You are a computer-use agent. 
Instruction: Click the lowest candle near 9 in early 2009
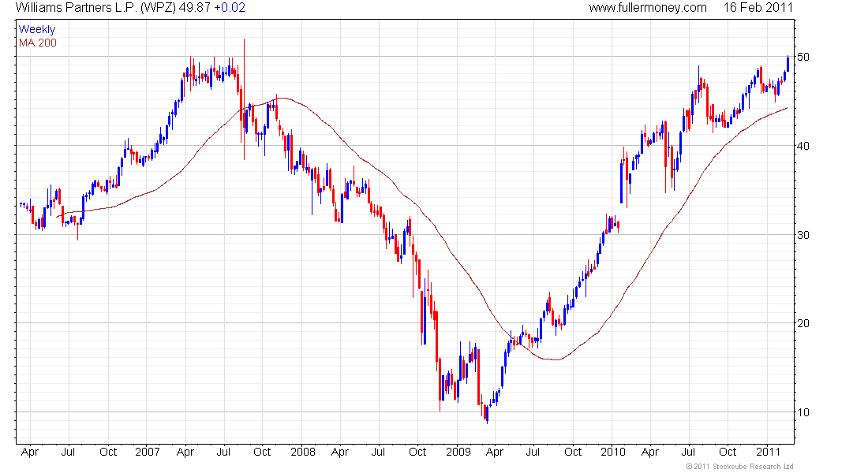point(487,415)
